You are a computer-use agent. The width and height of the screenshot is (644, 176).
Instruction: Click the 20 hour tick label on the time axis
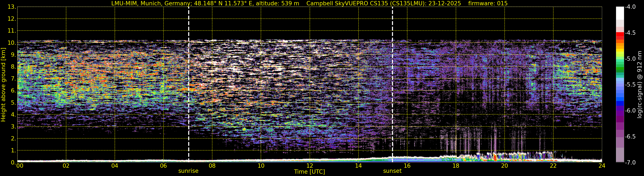coord(505,166)
